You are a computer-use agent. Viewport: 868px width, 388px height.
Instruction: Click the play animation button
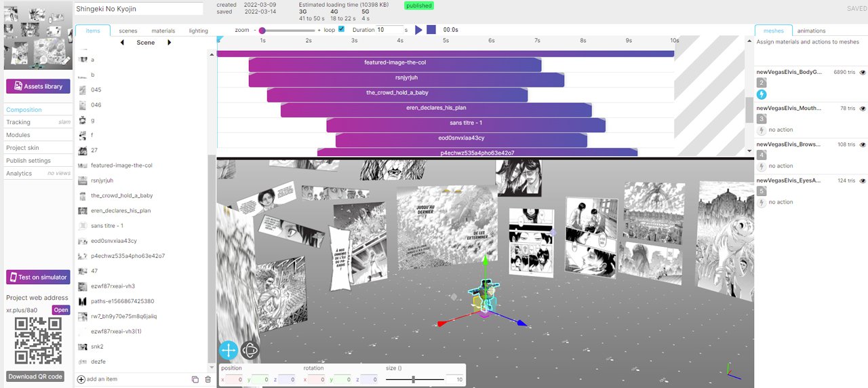pyautogui.click(x=418, y=30)
